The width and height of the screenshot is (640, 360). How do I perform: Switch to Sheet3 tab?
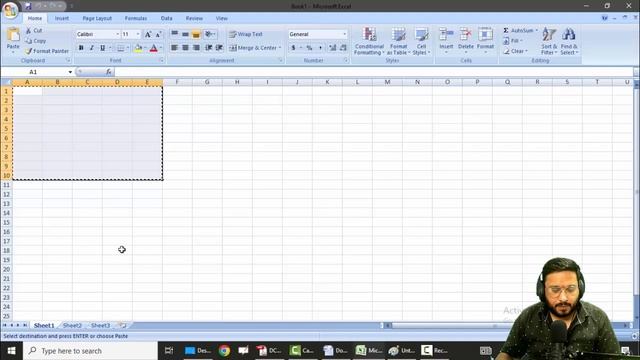pos(100,325)
